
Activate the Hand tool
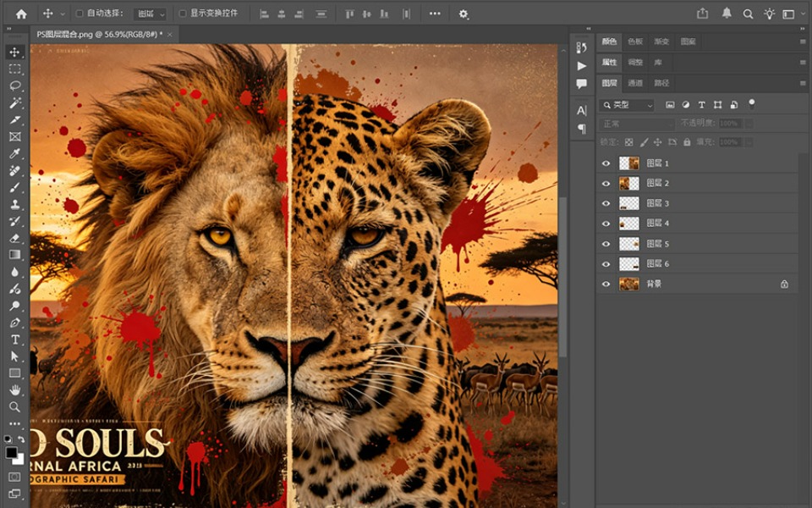[15, 389]
